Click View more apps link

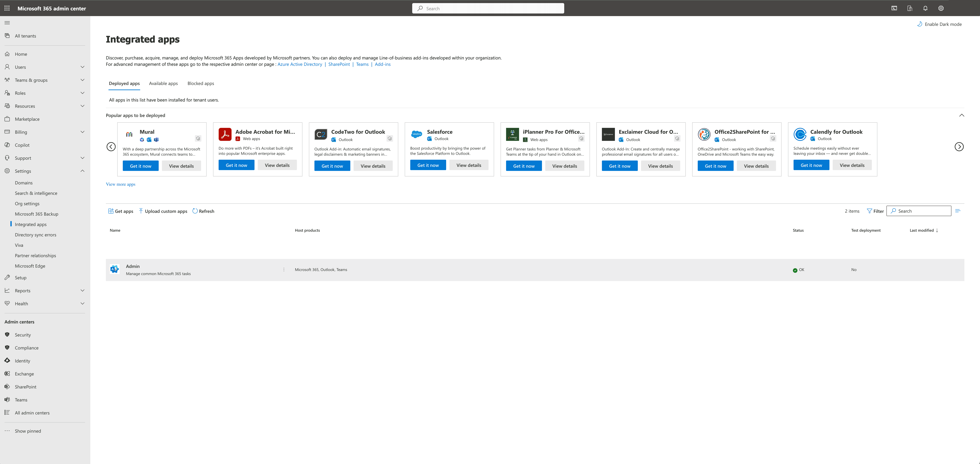click(x=121, y=184)
